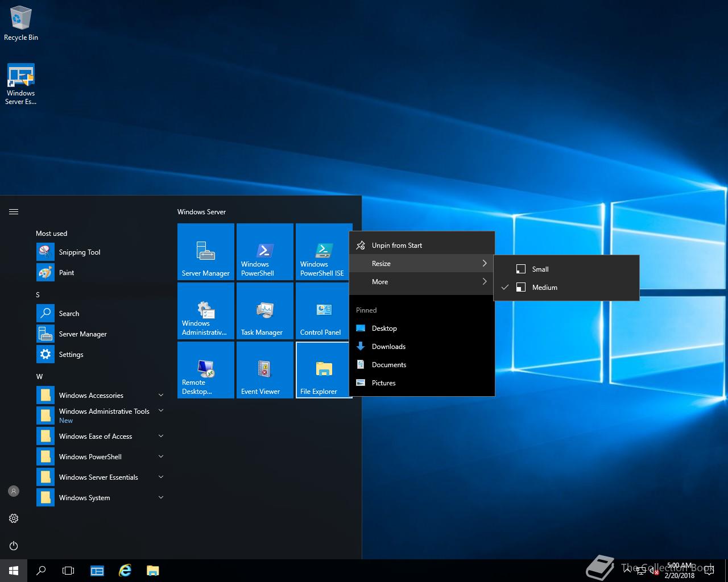The width and height of the screenshot is (728, 582).
Task: Click the user account icon
Action: tap(14, 491)
